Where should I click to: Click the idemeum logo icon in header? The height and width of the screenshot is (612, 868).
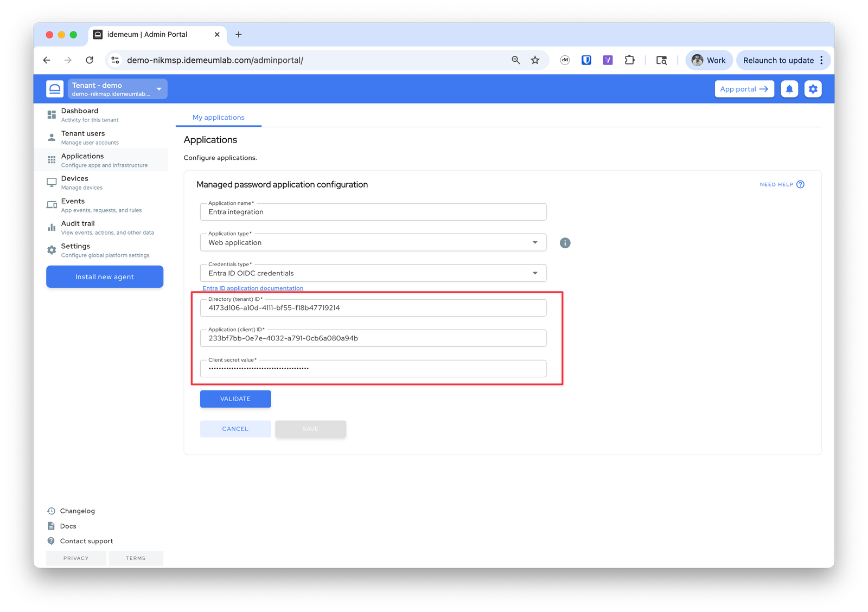(x=55, y=89)
